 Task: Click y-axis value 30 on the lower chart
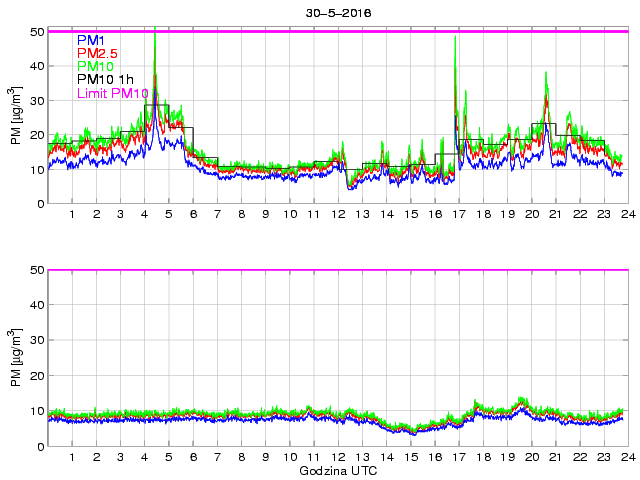(x=37, y=340)
